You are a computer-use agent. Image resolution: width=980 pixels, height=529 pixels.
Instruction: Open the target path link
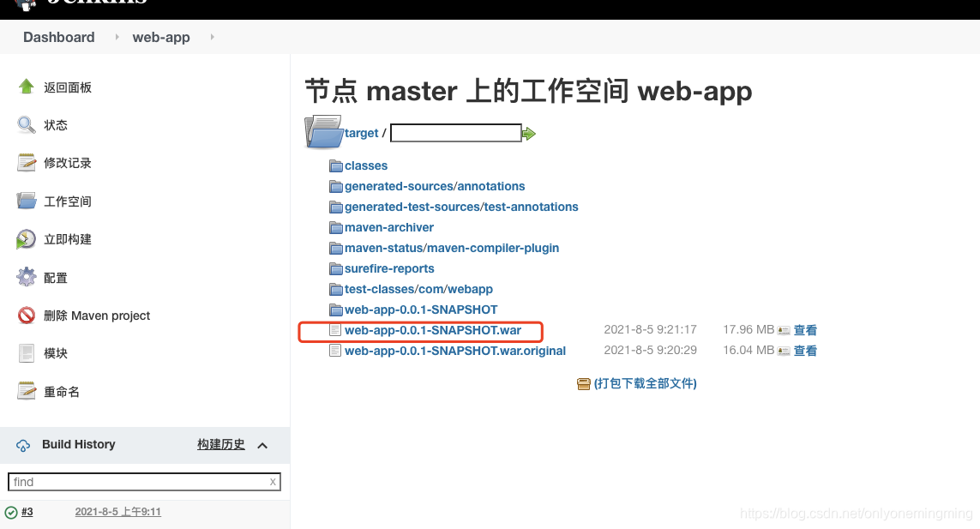[361, 133]
